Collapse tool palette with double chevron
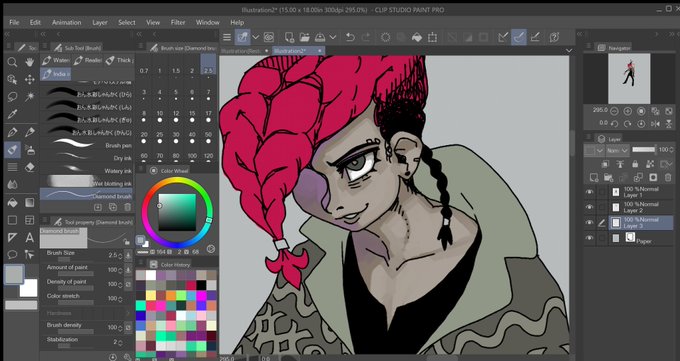 (x=7, y=34)
